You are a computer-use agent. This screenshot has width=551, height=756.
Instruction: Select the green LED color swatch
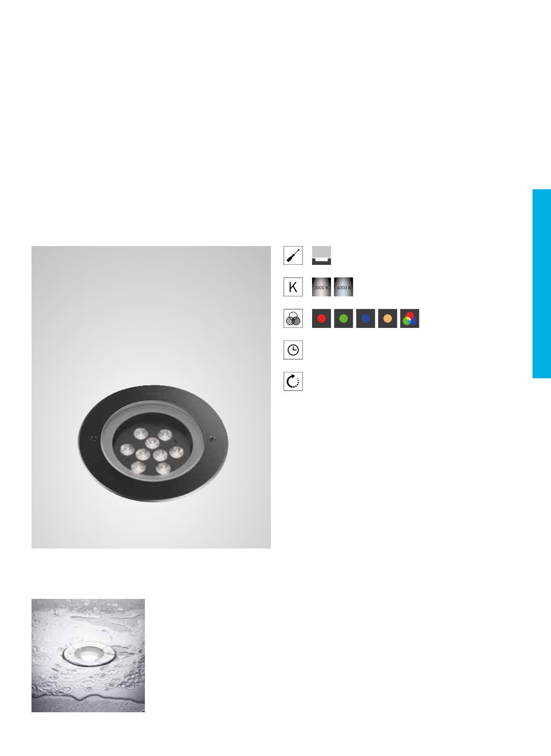point(344,319)
